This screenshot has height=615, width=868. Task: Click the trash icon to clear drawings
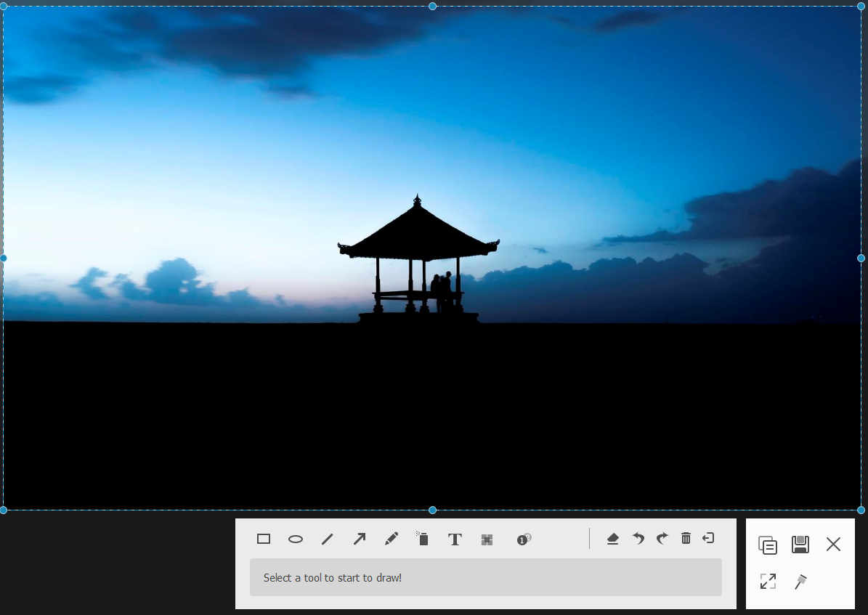pyautogui.click(x=686, y=538)
